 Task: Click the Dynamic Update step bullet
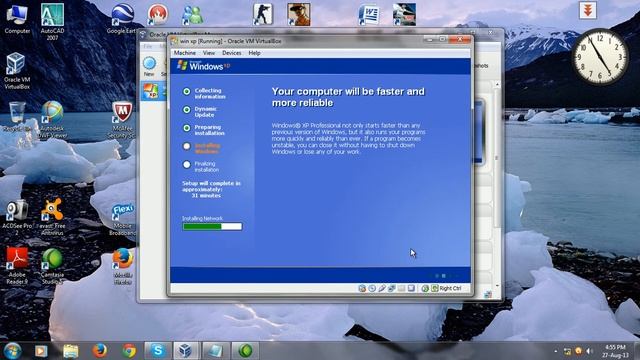click(187, 110)
